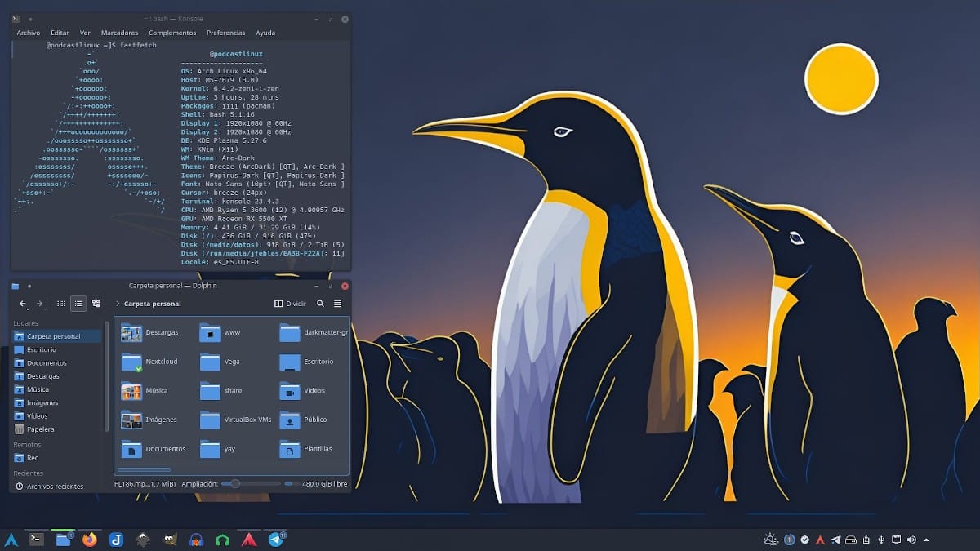Screen dimensions: 980x551
Task: Open the blue music note app in taskbar
Action: (x=116, y=540)
